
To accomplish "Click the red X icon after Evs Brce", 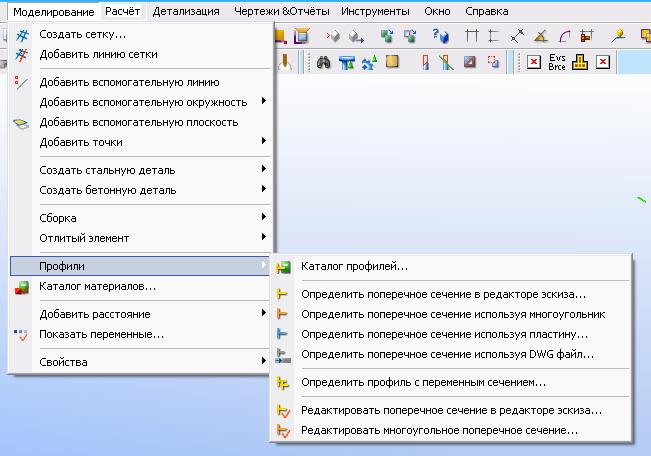I will click(x=602, y=62).
